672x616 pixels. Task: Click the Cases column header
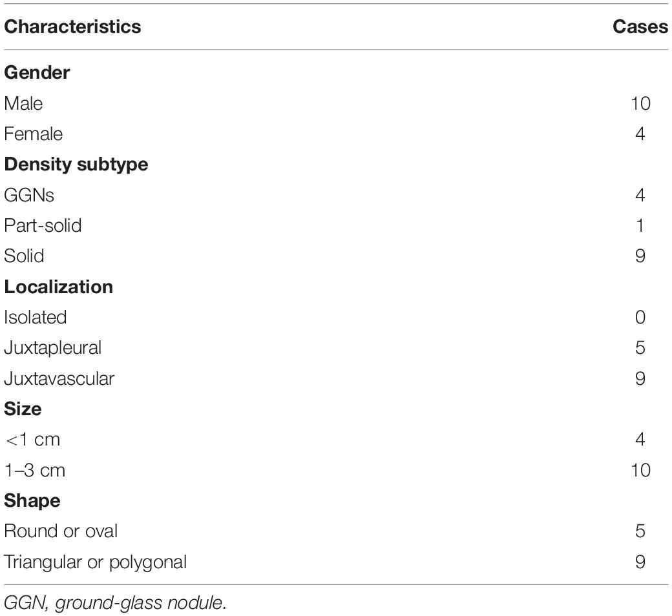click(x=640, y=26)
